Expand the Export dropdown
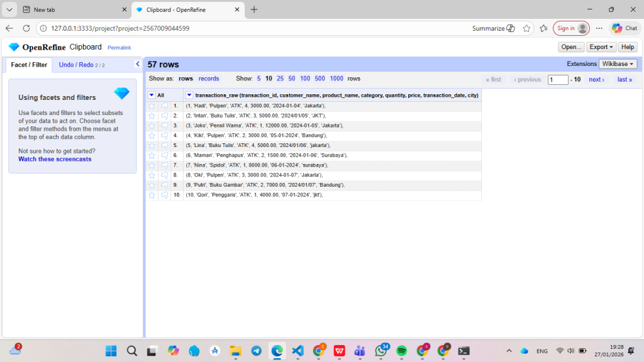This screenshot has width=644, height=362. coord(601,47)
